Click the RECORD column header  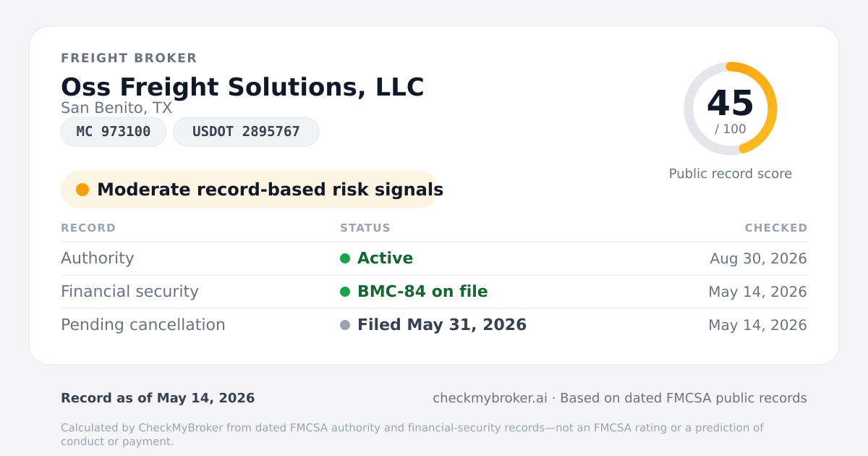(88, 228)
